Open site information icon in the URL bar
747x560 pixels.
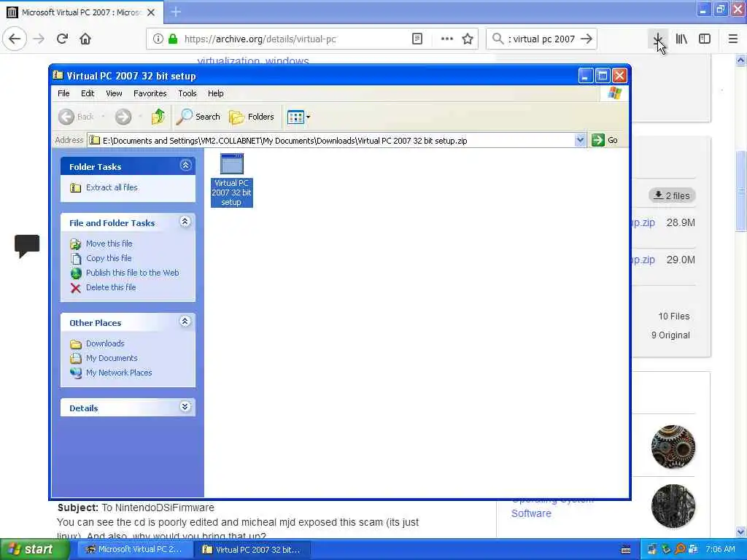point(158,39)
